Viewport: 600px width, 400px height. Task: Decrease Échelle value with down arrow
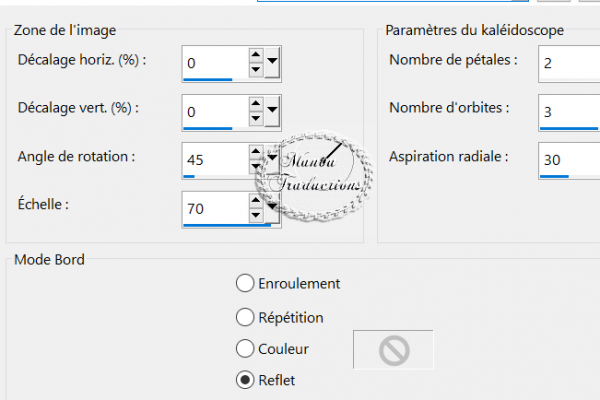click(256, 215)
